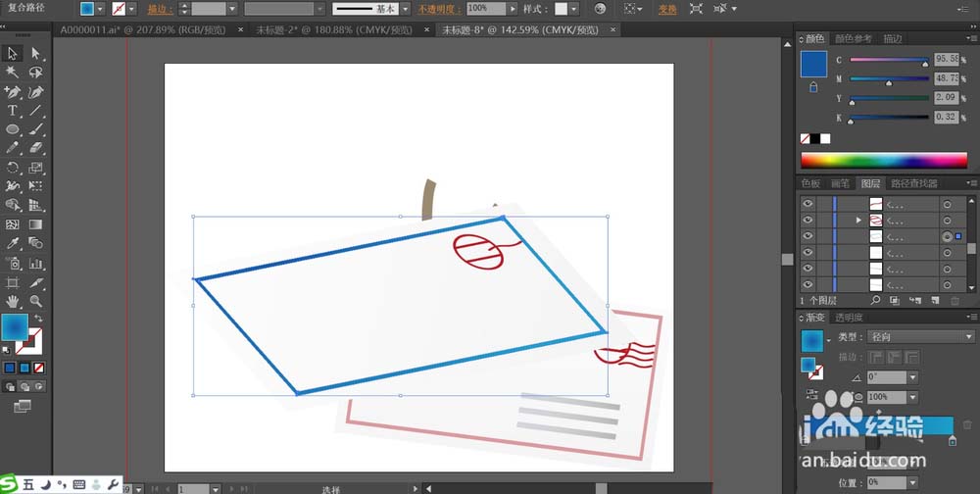Click gradient fill swatch in Gradient panel
The height and width of the screenshot is (494, 980).
812,341
